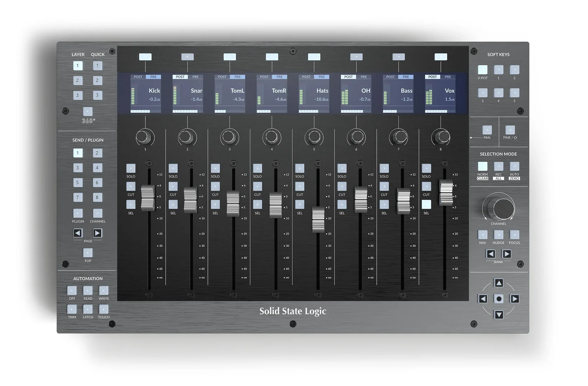Set automation to READ
Image resolution: width=588 pixels, height=386 pixels.
88,290
